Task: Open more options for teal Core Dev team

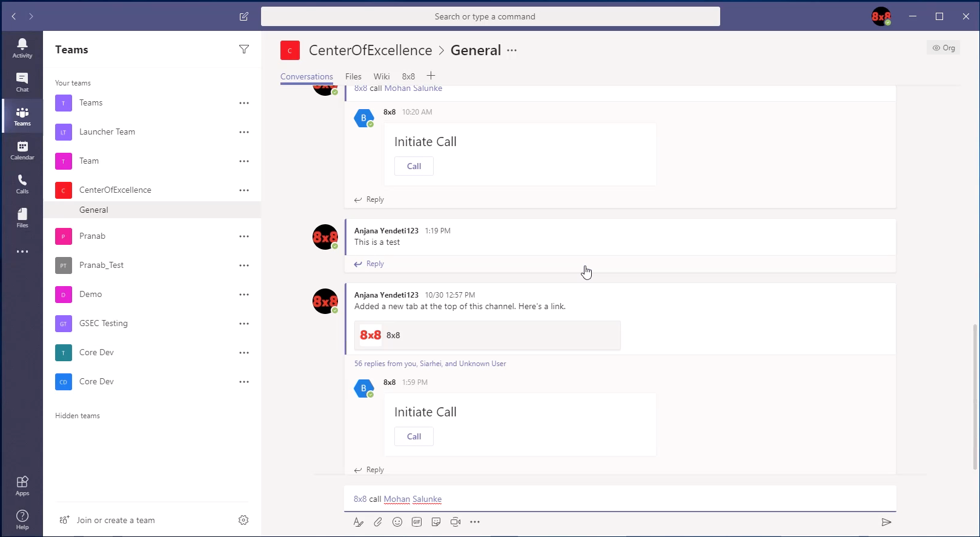Action: click(244, 353)
